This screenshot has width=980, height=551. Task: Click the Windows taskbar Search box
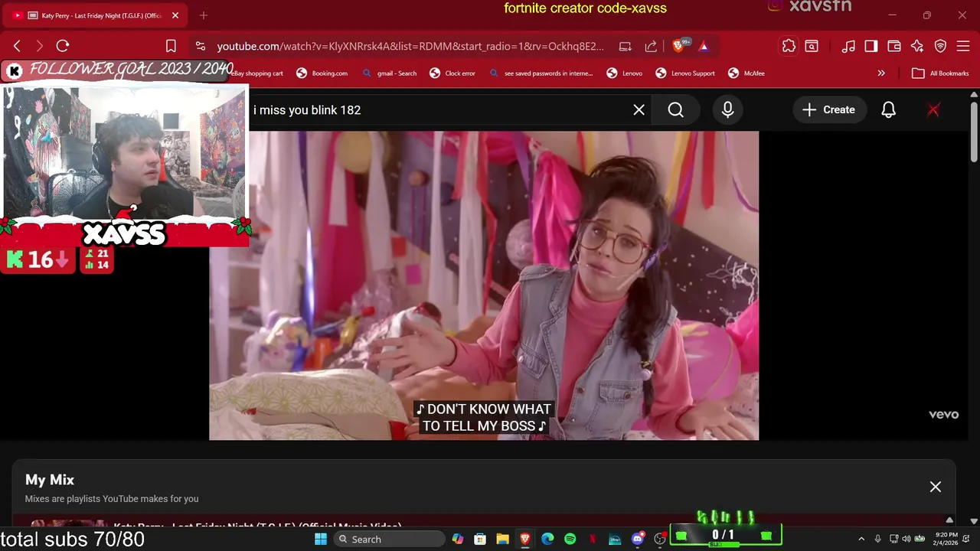tap(389, 539)
